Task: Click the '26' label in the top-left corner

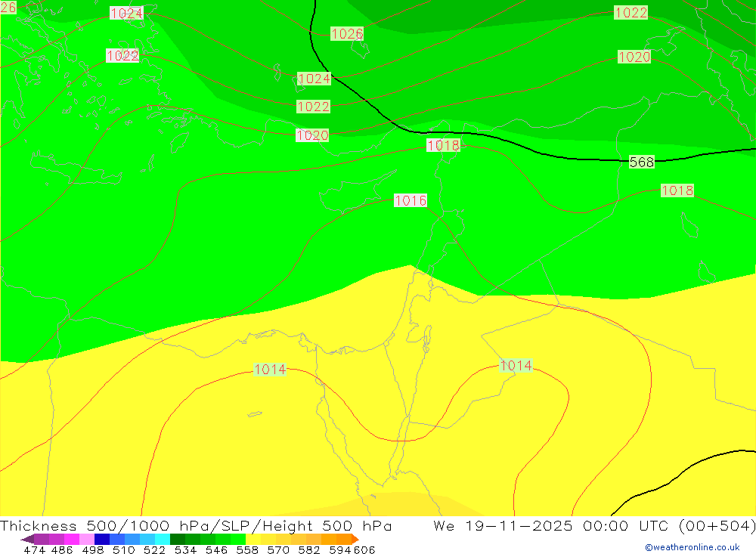Action: (8, 8)
